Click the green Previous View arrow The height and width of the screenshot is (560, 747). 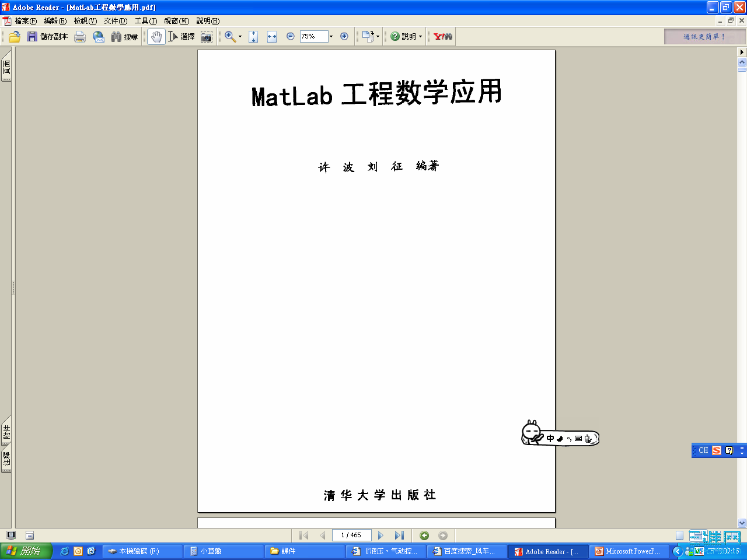point(424,535)
